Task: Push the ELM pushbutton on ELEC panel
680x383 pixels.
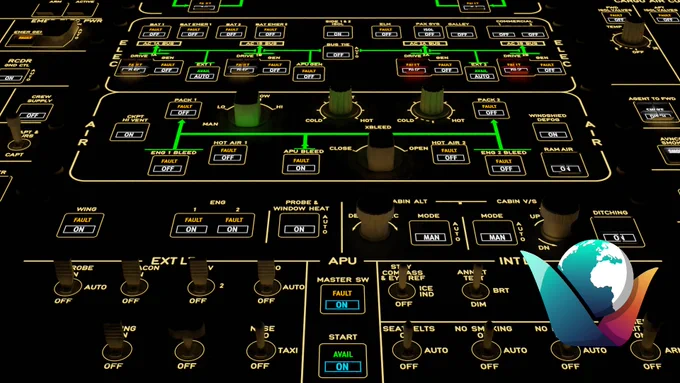Action: (x=386, y=32)
